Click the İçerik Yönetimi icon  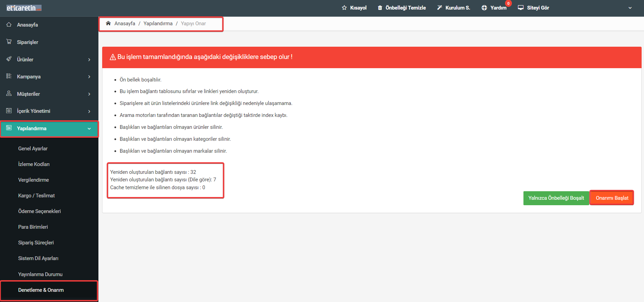(x=9, y=111)
